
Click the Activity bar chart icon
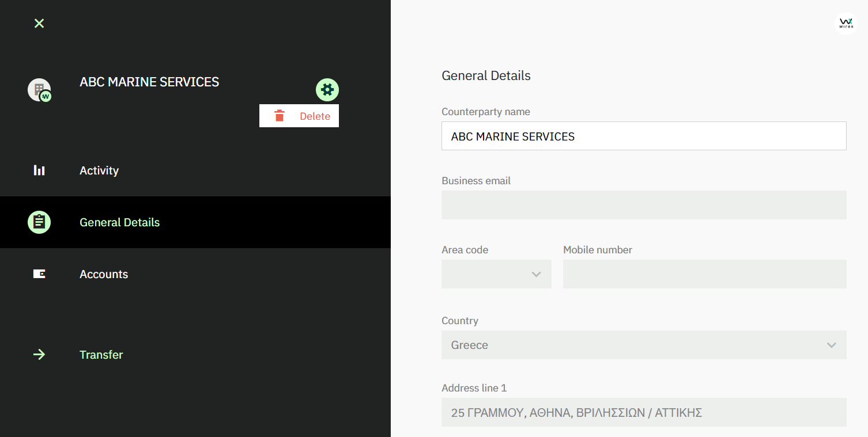point(39,170)
